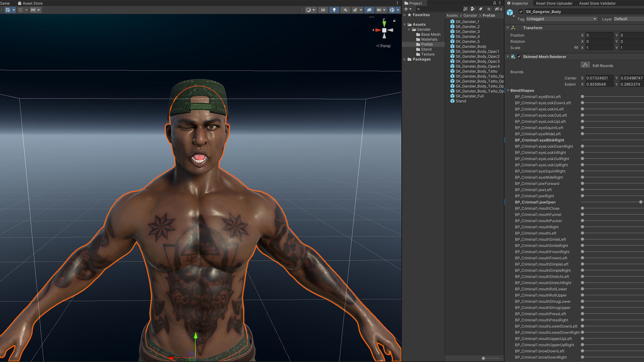
Task: Disable Skinned Mesh Renderer checkbox
Action: pyautogui.click(x=519, y=57)
